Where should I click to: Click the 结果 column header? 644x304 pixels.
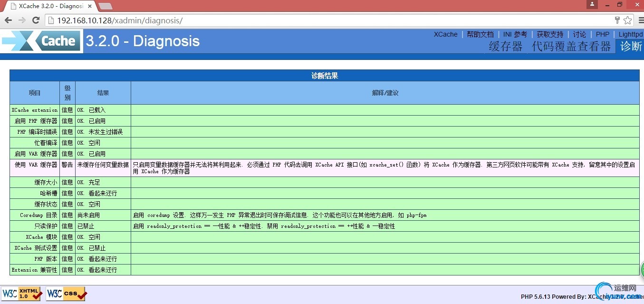pos(103,93)
